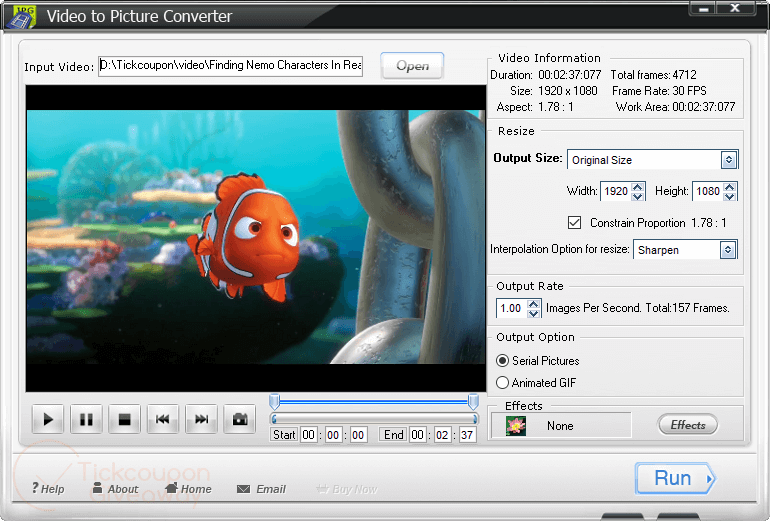Screen dimensions: 770x521
Task: Click the Total frames: 4712 text
Action: [x=653, y=75]
